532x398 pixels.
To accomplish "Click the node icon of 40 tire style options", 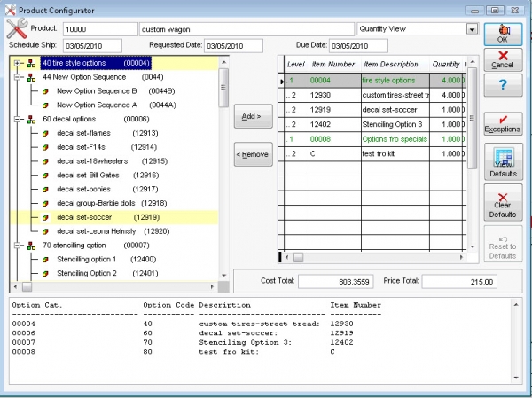I will (31, 64).
